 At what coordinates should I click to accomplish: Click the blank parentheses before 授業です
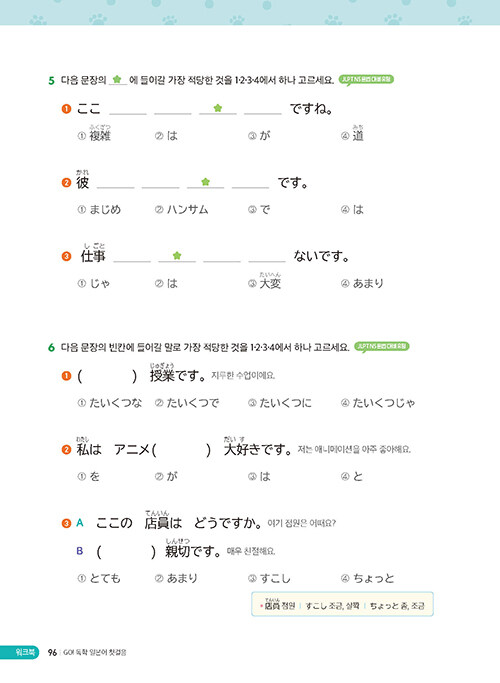pyautogui.click(x=107, y=376)
